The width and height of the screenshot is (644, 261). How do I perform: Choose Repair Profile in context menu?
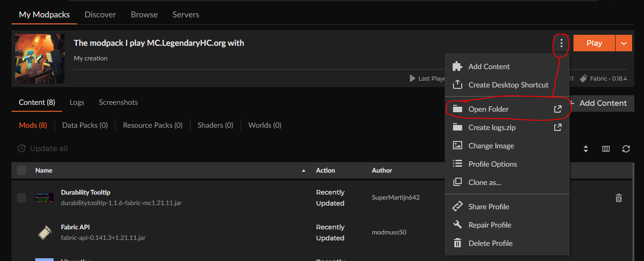pyautogui.click(x=490, y=225)
